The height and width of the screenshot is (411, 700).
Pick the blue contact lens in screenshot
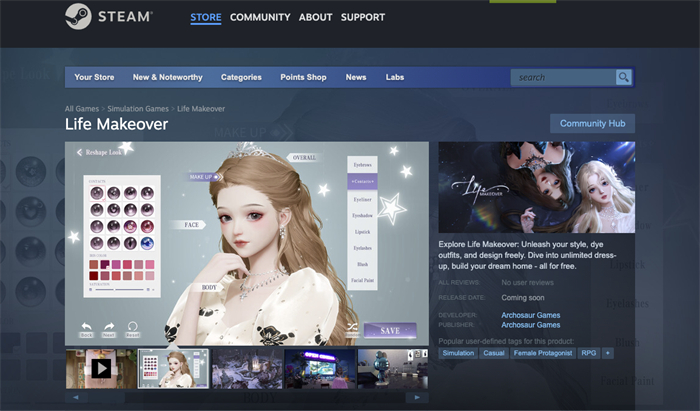point(147,244)
